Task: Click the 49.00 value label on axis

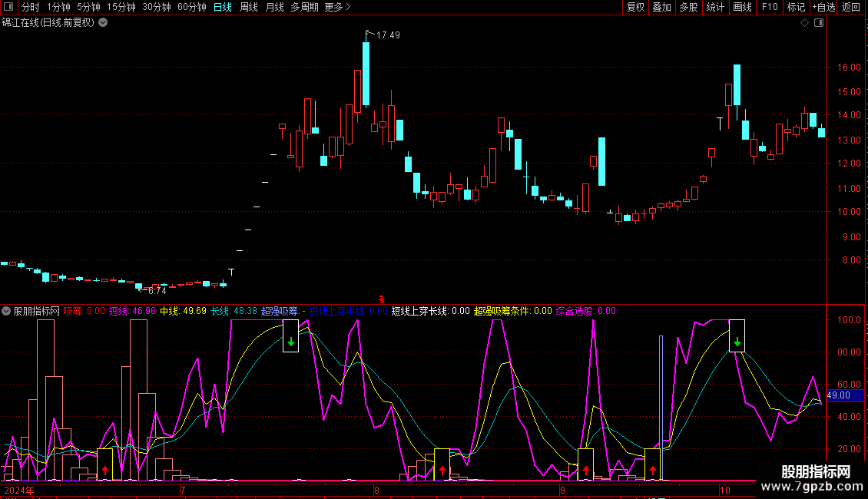Action: pyautogui.click(x=839, y=395)
